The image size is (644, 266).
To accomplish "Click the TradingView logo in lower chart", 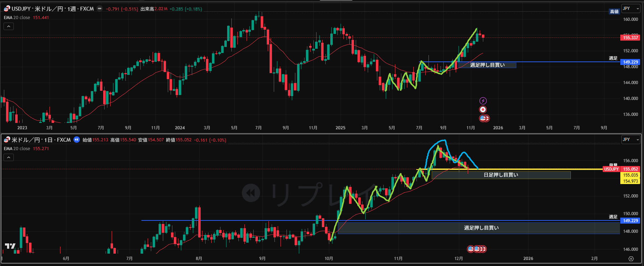I will coord(10,246).
